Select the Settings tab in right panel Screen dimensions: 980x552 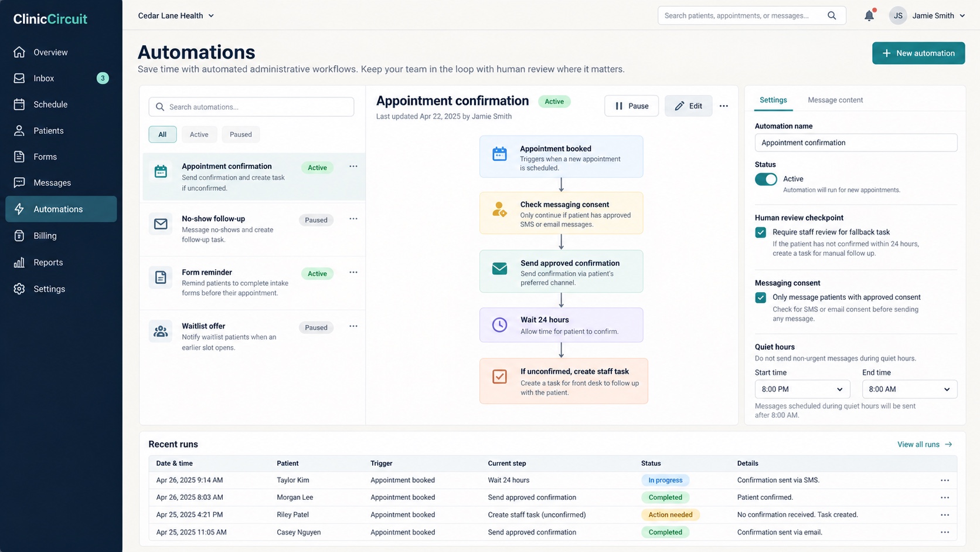[773, 100]
